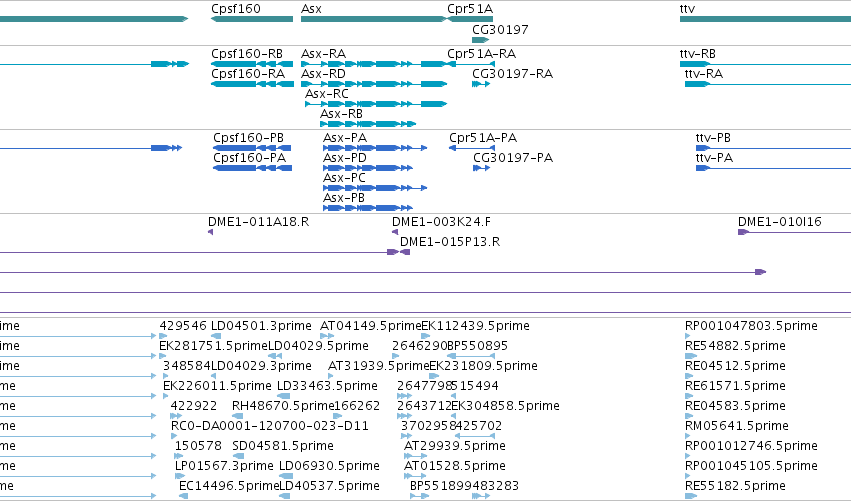Viewport: 851px width, 501px height.
Task: Open EST EK231809.5prime
Action: coord(484,366)
